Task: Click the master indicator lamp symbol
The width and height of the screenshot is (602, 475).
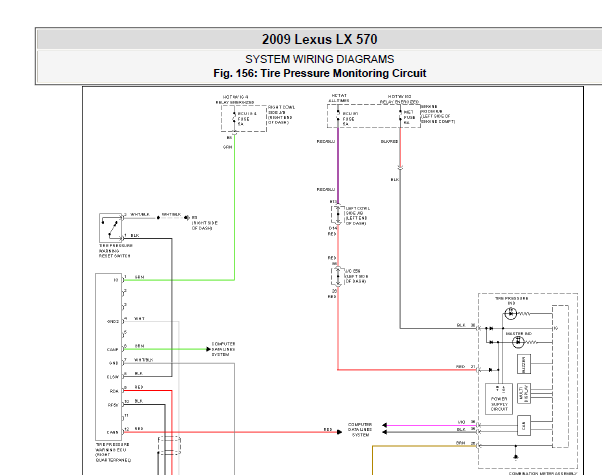Action: (x=518, y=341)
